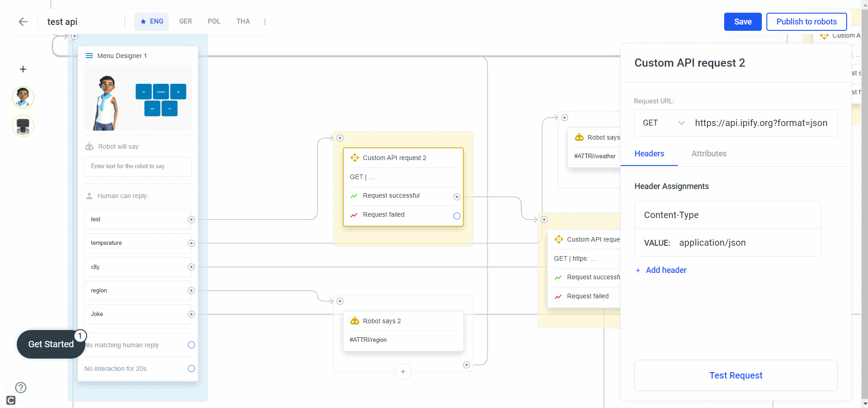Open the Attributes tab
Image resolution: width=868 pixels, height=408 pixels.
point(709,154)
